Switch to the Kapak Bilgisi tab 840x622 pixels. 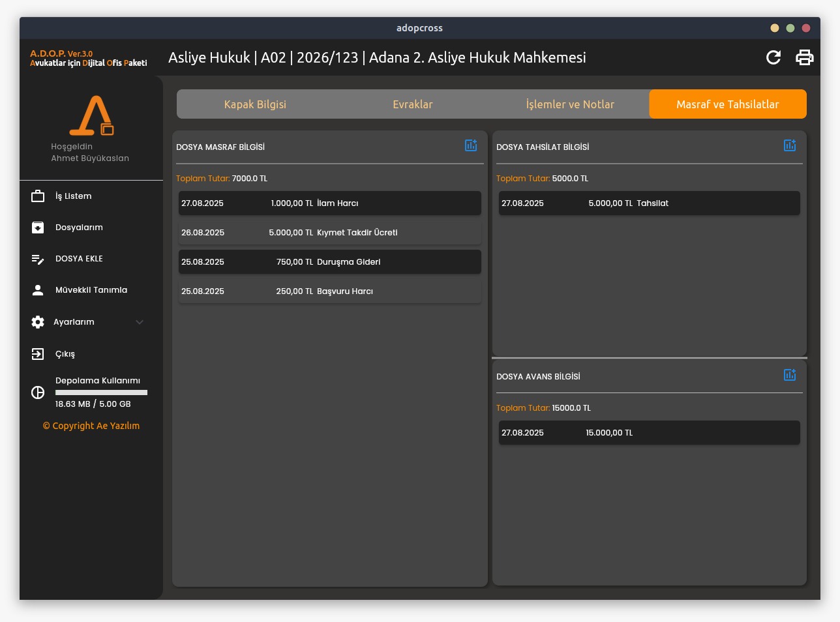point(255,104)
